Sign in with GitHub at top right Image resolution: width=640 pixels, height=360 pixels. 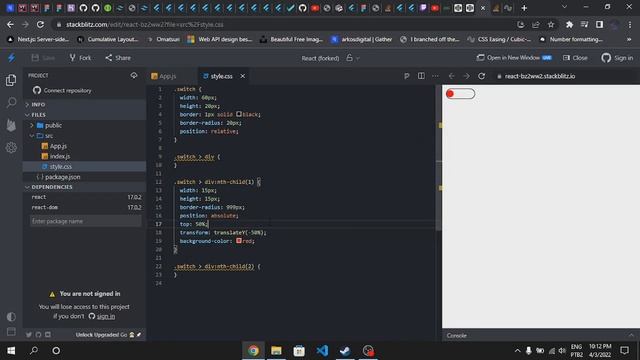(617, 58)
